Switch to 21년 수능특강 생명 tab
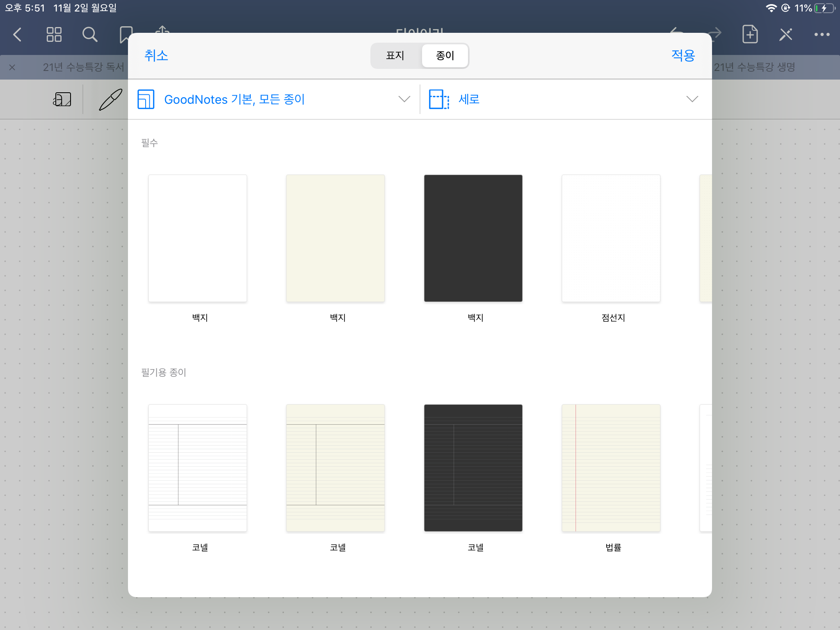Image resolution: width=840 pixels, height=630 pixels. (754, 67)
